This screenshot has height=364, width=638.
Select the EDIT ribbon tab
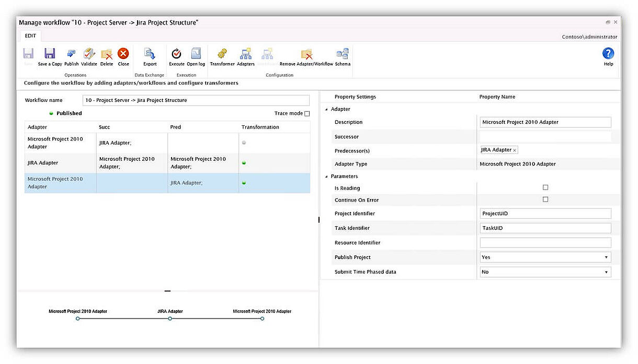pyautogui.click(x=30, y=36)
